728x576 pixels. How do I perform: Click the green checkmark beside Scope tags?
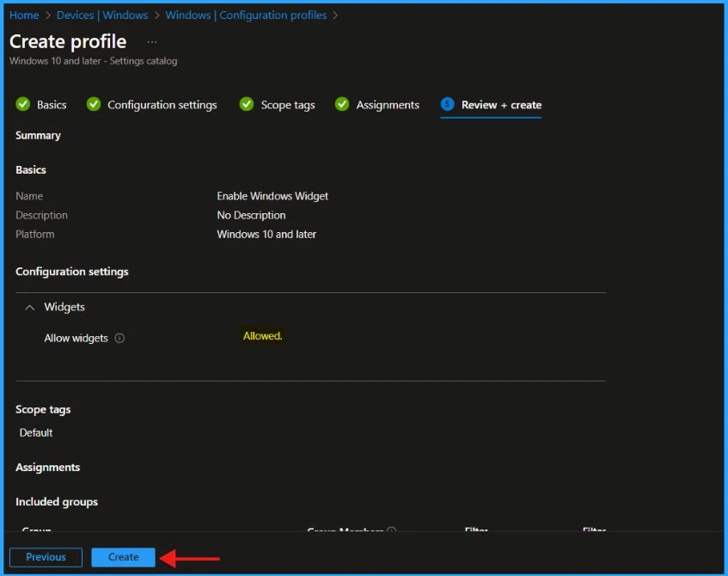(247, 104)
